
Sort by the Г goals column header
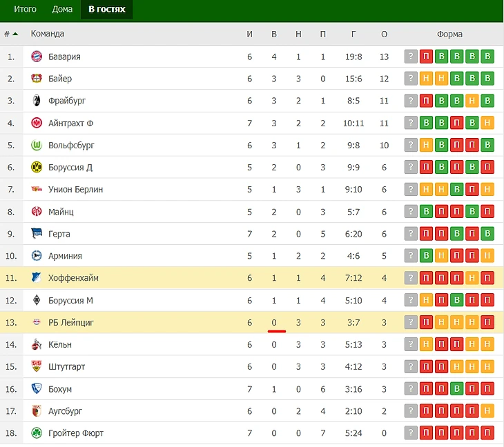click(353, 34)
